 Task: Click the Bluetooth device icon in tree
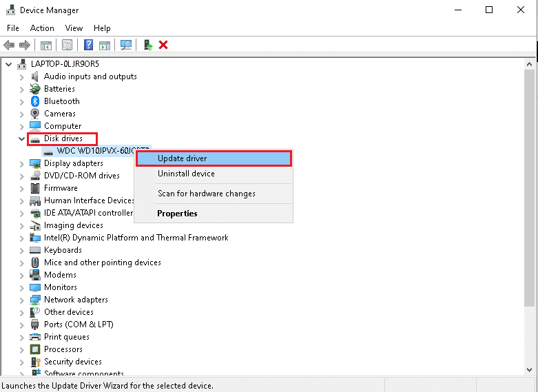click(35, 101)
